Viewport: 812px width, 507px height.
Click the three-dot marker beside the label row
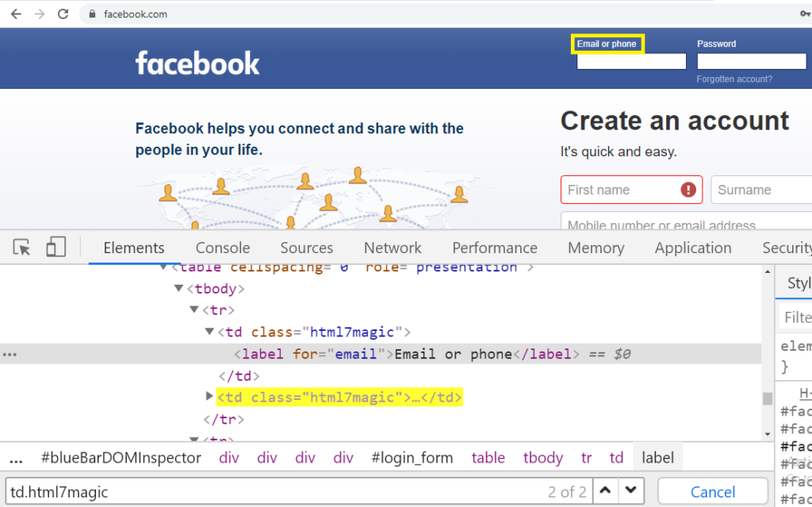pyautogui.click(x=10, y=355)
